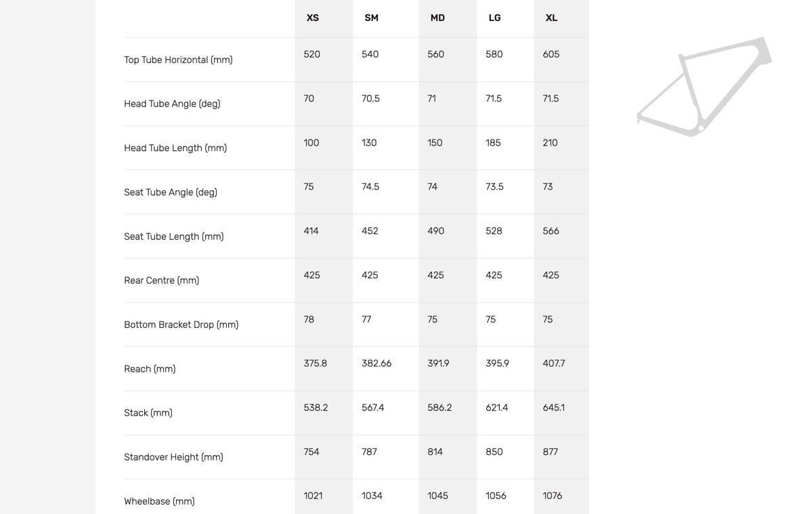Click the Seat Tube Angle (deg) label

tap(171, 192)
